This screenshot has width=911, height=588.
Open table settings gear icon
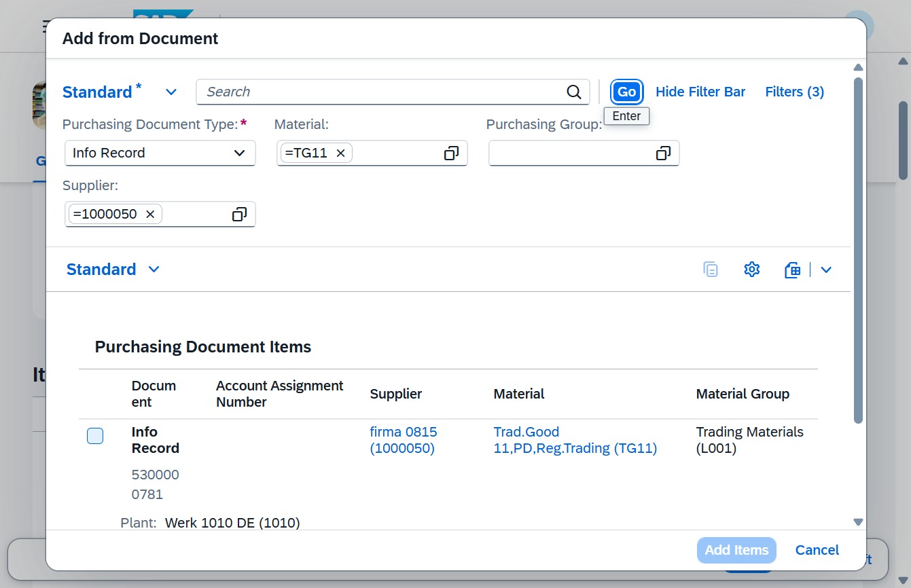tap(751, 270)
